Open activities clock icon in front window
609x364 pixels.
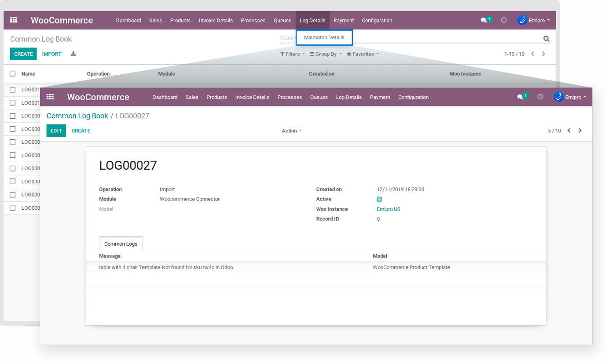(x=540, y=97)
